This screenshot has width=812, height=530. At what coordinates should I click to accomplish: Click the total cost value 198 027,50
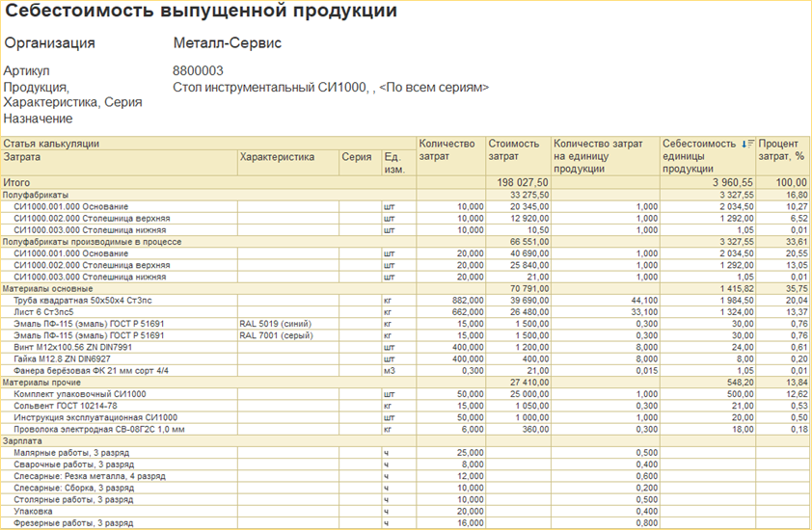coord(523,182)
